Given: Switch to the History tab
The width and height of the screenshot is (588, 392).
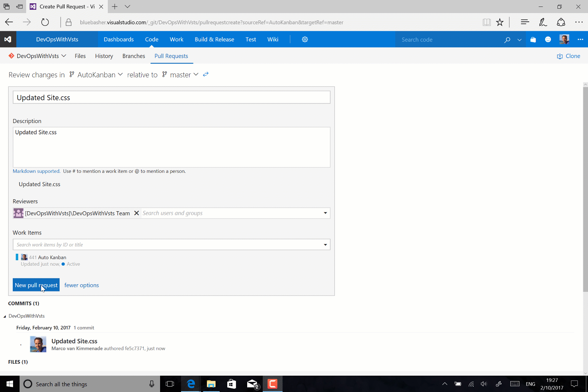Looking at the screenshot, I should coord(104,56).
